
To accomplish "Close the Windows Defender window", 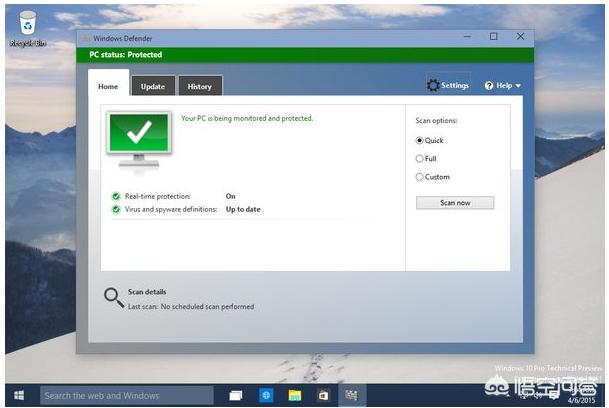I will (520, 37).
